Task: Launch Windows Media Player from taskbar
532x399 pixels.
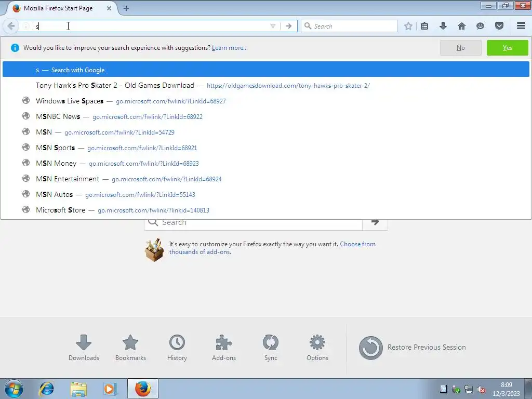Action: 110,389
